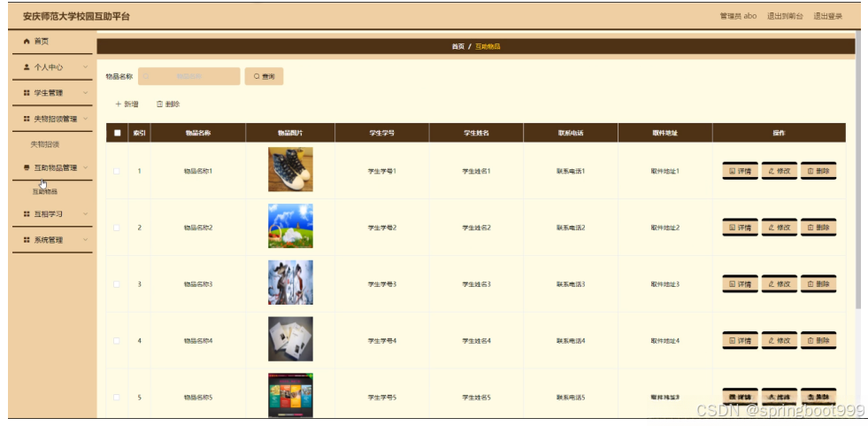Collapse the 失物招领管理 menu chevron

click(x=85, y=119)
